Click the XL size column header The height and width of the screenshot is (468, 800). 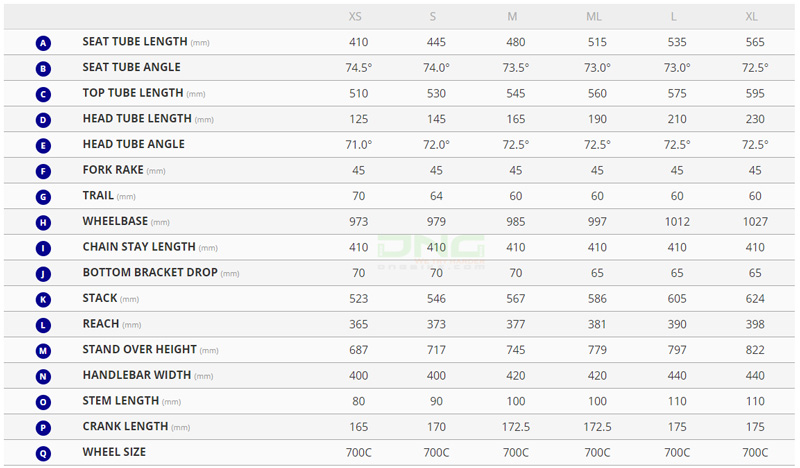pos(752,17)
